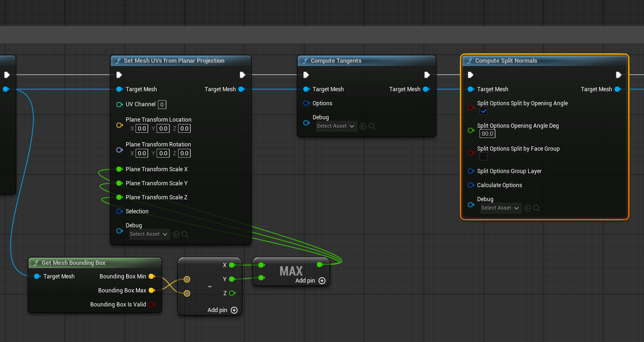Click the Opening Angle Deg value field
The image size is (644, 342).
[x=487, y=134]
